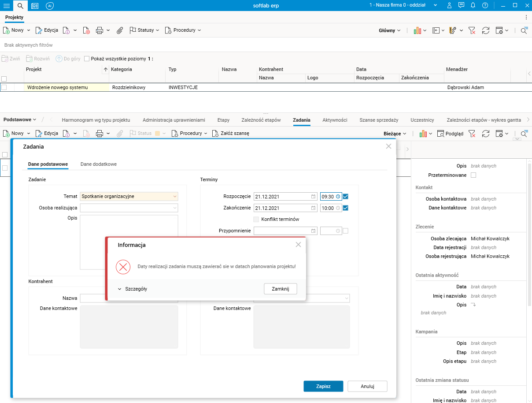Screen dimensions: 532x403
Task: Switch to Dane dodatkowe tab
Action: coord(99,164)
